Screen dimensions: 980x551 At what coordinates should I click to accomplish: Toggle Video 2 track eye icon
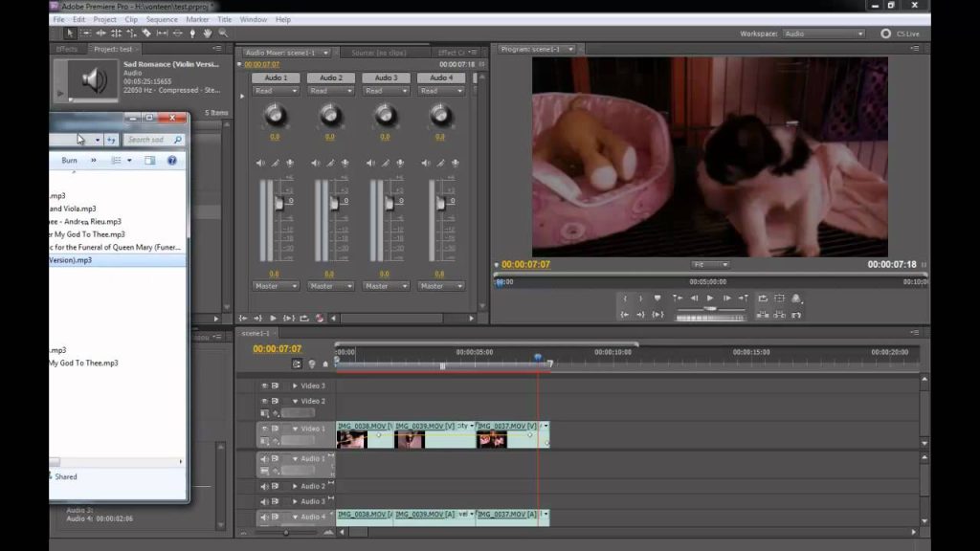(264, 401)
